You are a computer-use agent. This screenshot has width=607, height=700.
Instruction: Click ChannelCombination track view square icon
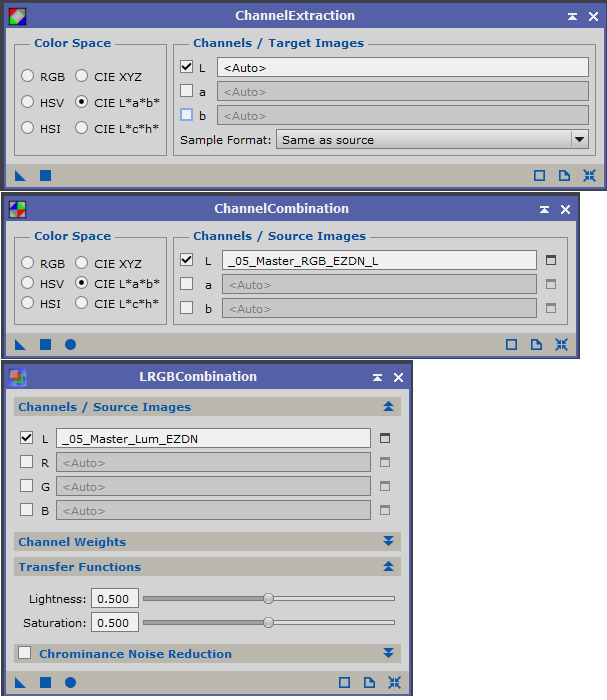[511, 344]
